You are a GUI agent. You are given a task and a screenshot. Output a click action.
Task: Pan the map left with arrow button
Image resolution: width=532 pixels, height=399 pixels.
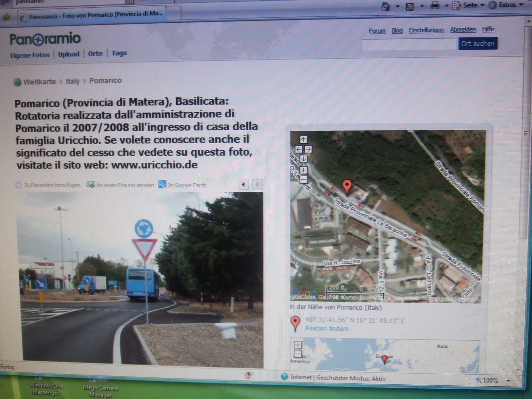[298, 149]
